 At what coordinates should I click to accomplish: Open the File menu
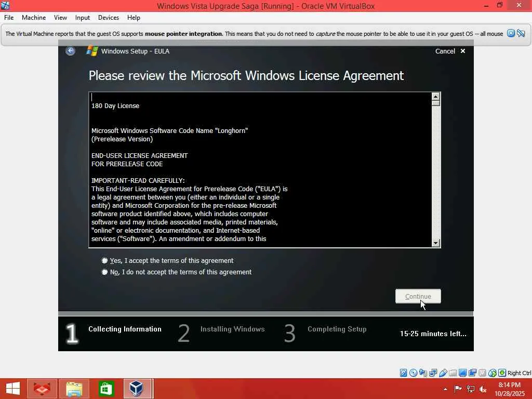coord(9,18)
